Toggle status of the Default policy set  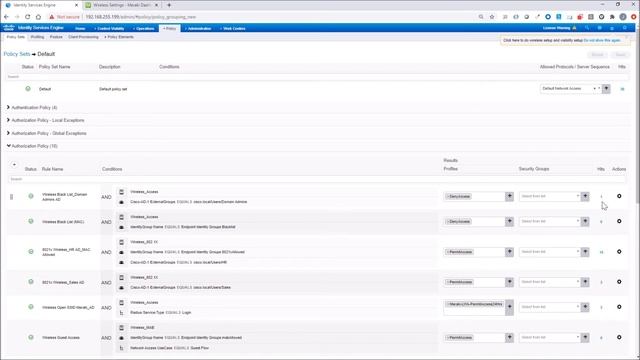(28, 89)
